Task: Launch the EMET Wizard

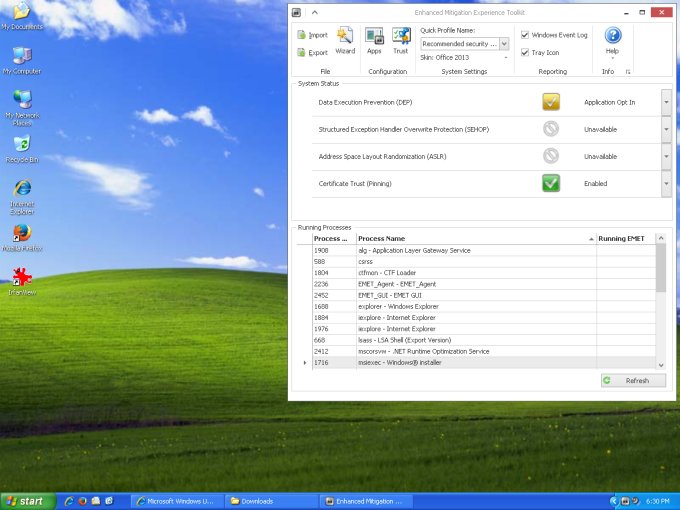Action: pos(345,41)
